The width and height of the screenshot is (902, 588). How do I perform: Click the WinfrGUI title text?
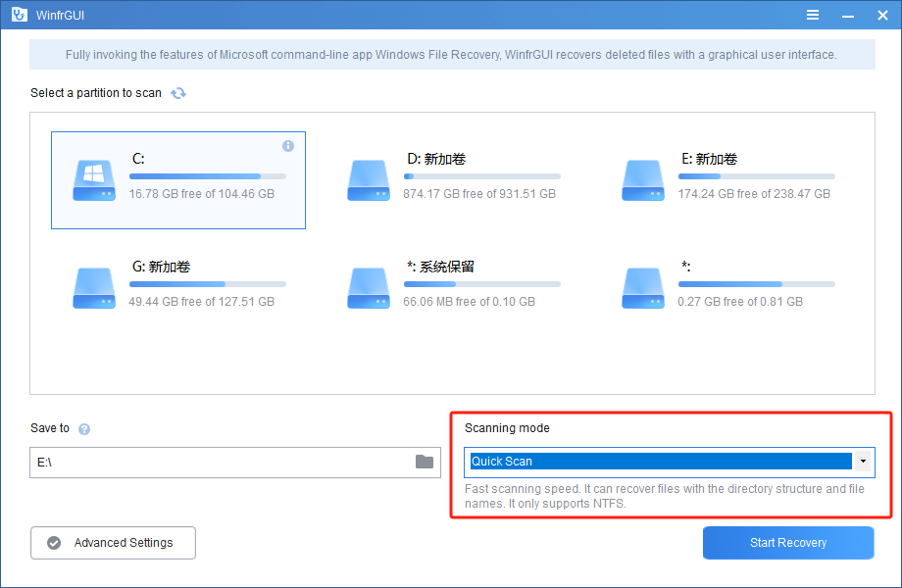coord(60,16)
